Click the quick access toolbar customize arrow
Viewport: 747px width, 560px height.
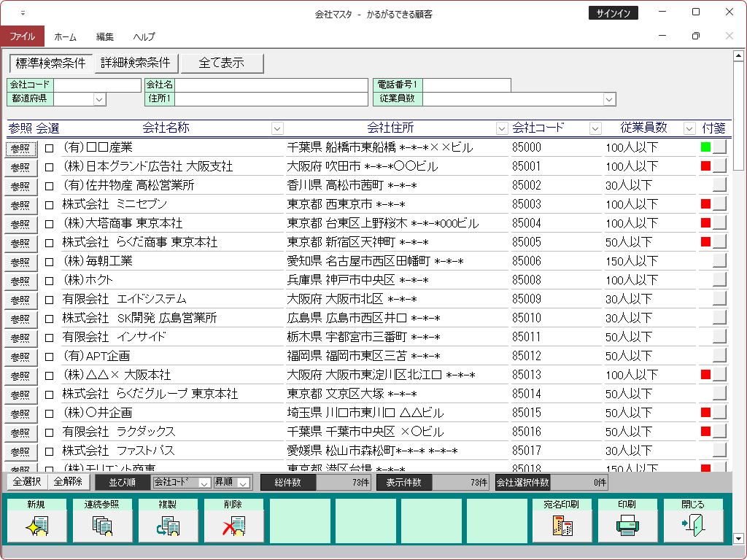click(23, 13)
